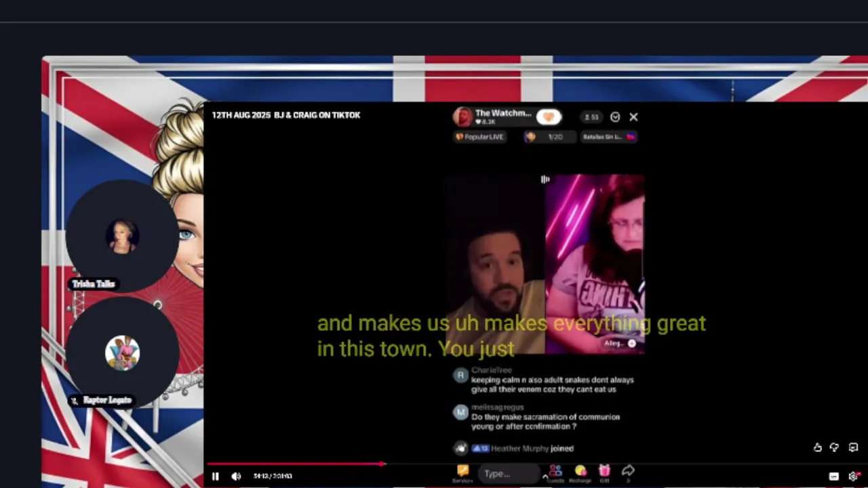Seek using the red progress bar
The width and height of the screenshot is (868, 488).
[x=296, y=464]
